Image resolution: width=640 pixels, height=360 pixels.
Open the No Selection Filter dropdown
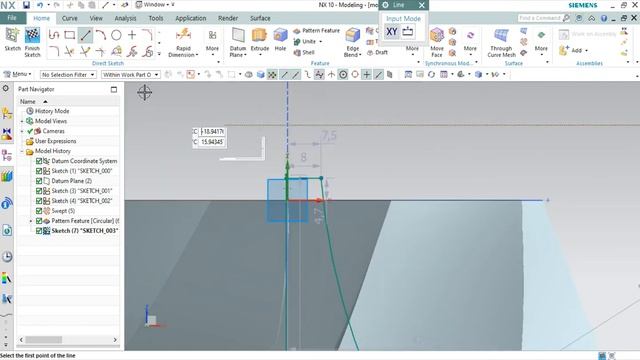(68, 75)
